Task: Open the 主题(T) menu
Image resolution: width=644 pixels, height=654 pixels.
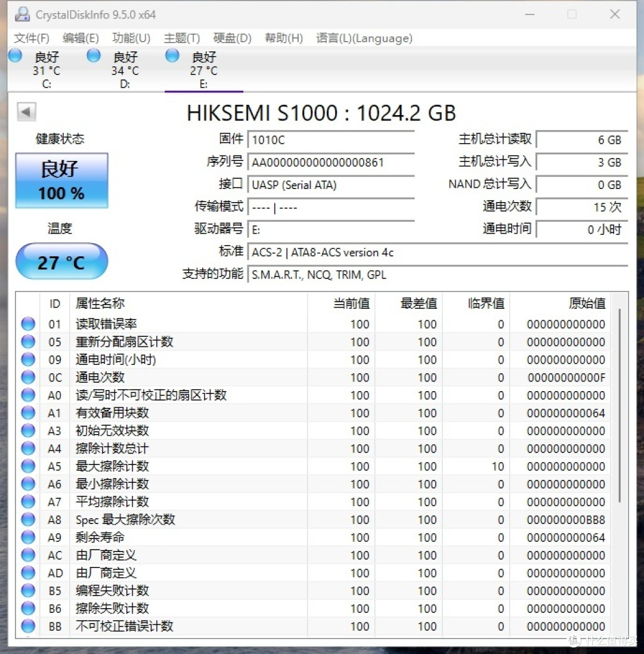Action: click(181, 38)
